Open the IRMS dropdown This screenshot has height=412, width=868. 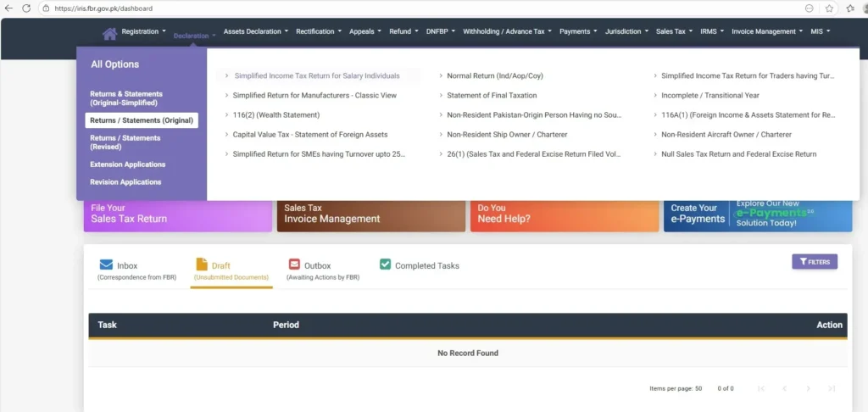point(712,31)
